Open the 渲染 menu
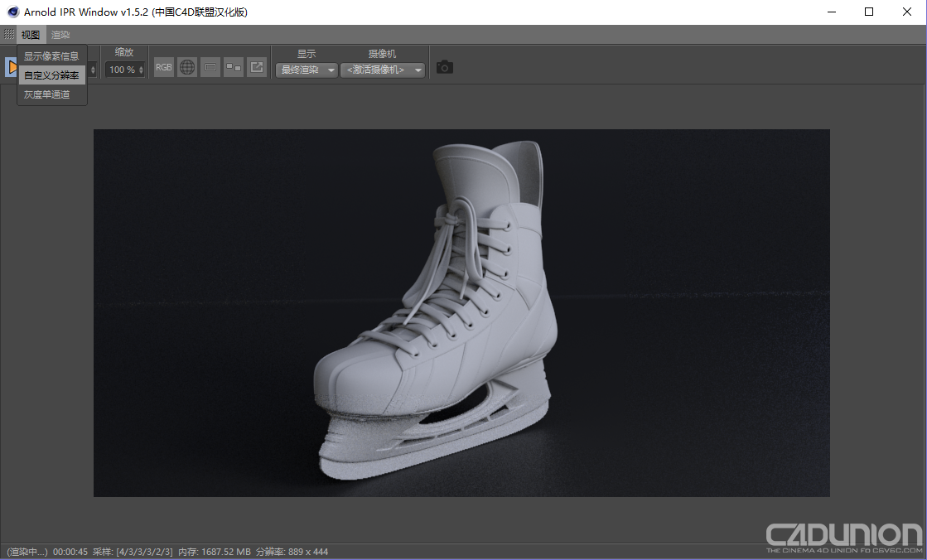Viewport: 927px width, 560px height. coord(60,34)
